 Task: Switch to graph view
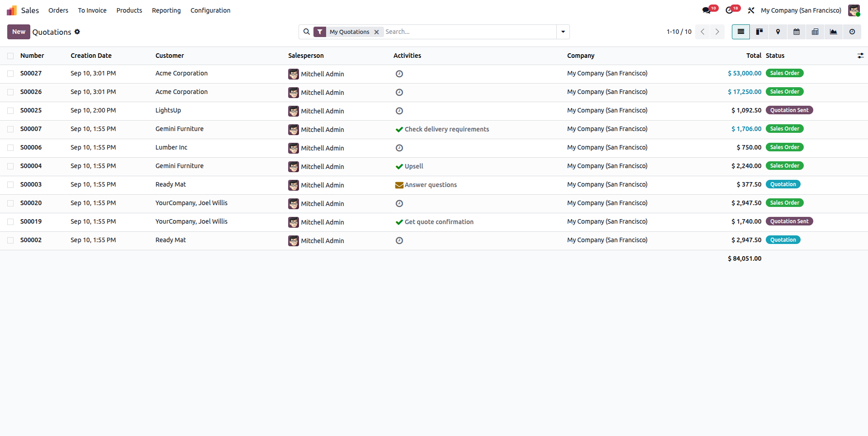(x=834, y=32)
